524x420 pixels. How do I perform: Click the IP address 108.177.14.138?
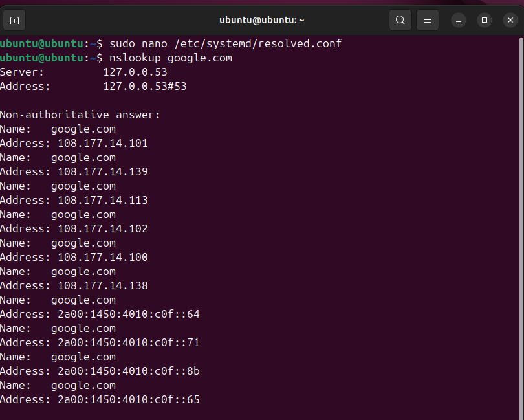pyautogui.click(x=103, y=285)
